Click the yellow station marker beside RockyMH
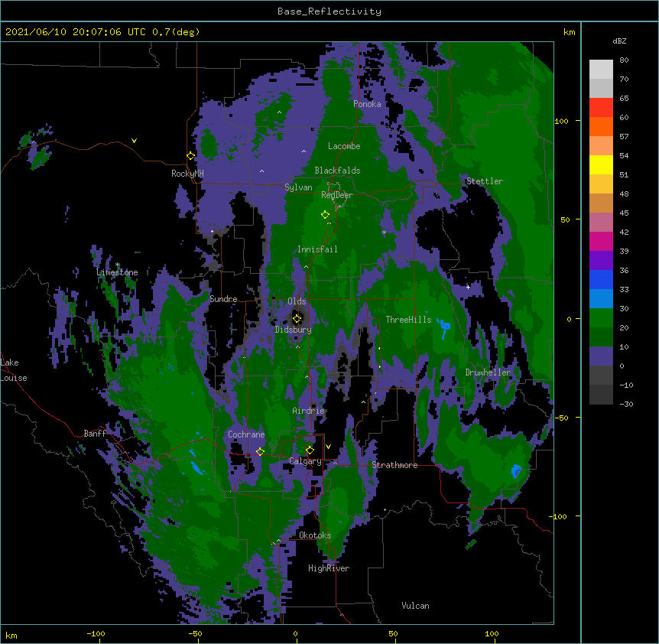 click(191, 156)
